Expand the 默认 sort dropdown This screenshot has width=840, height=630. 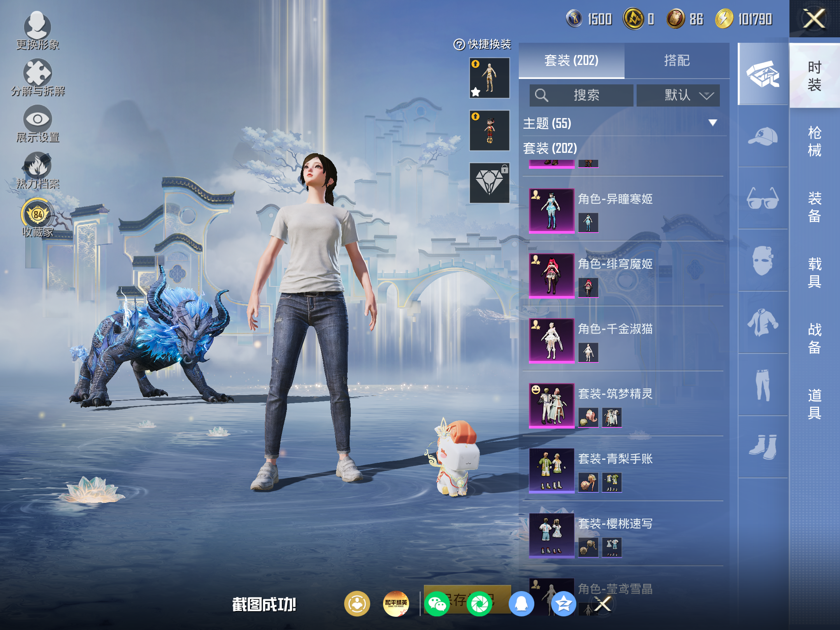[678, 95]
